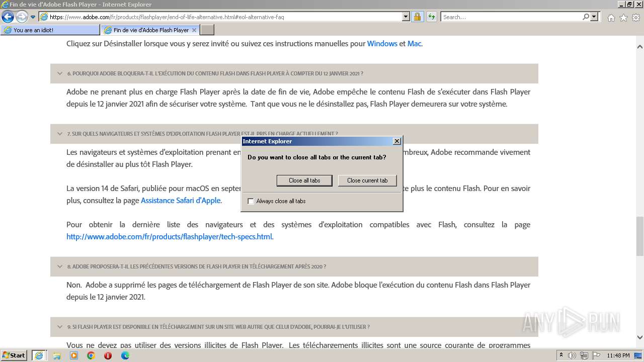Open search provider dropdown arrow
The width and height of the screenshot is (644, 362).
595,17
